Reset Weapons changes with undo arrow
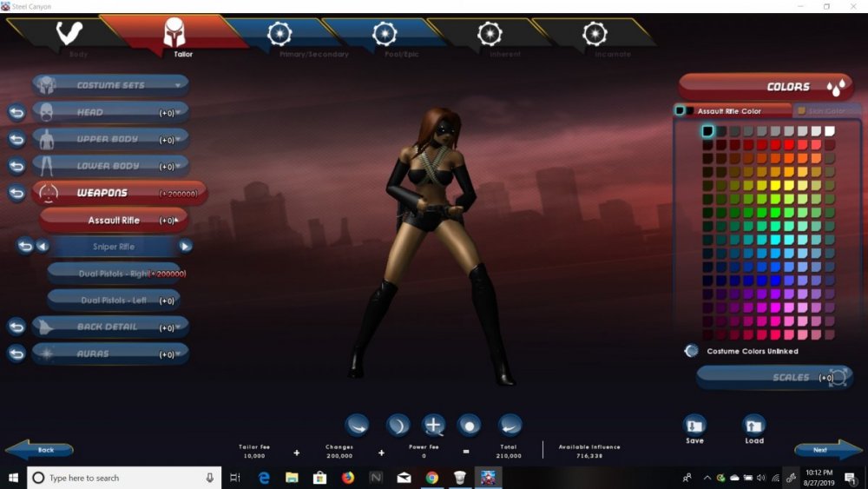The width and height of the screenshot is (868, 489). (16, 193)
